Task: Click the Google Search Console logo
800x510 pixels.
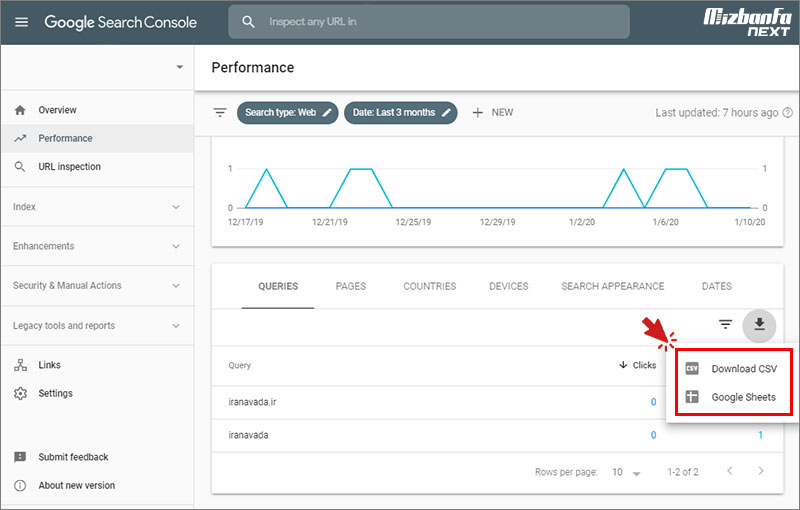Action: 120,22
